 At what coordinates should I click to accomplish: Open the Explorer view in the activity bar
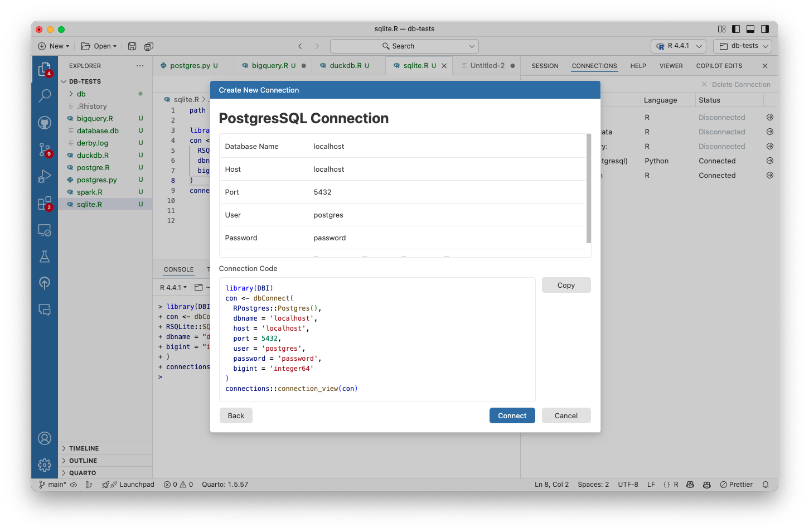point(45,69)
